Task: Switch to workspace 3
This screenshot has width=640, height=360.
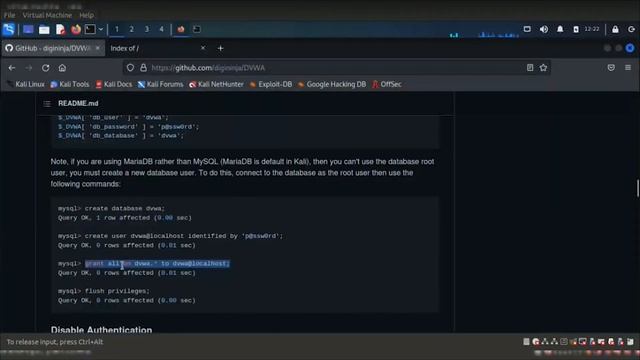Action: pyautogui.click(x=147, y=29)
